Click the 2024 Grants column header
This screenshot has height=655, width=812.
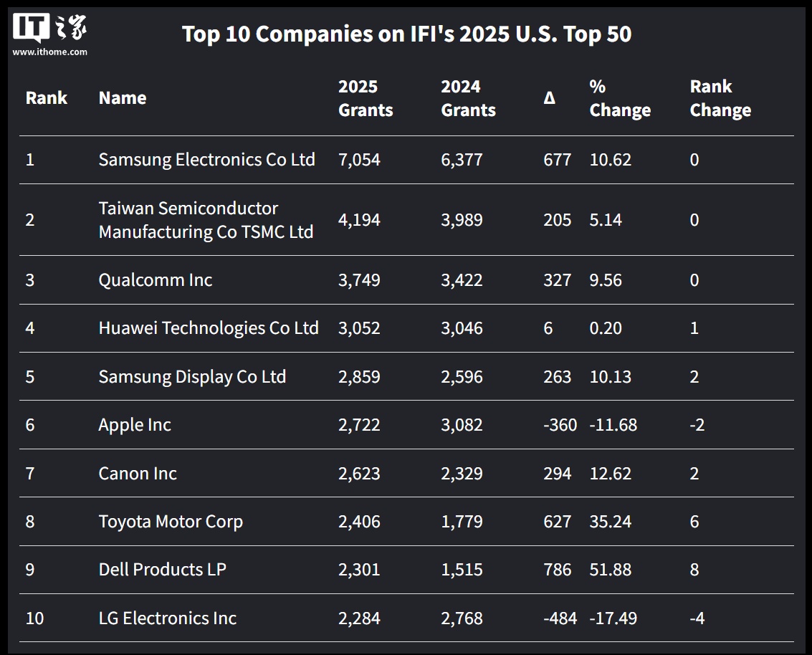pyautogui.click(x=468, y=98)
